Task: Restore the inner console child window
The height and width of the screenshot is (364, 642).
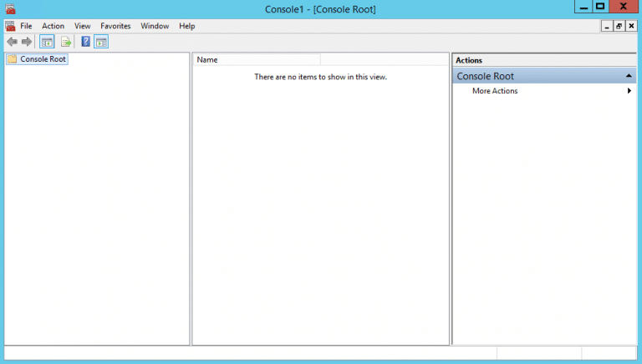Action: 619,26
